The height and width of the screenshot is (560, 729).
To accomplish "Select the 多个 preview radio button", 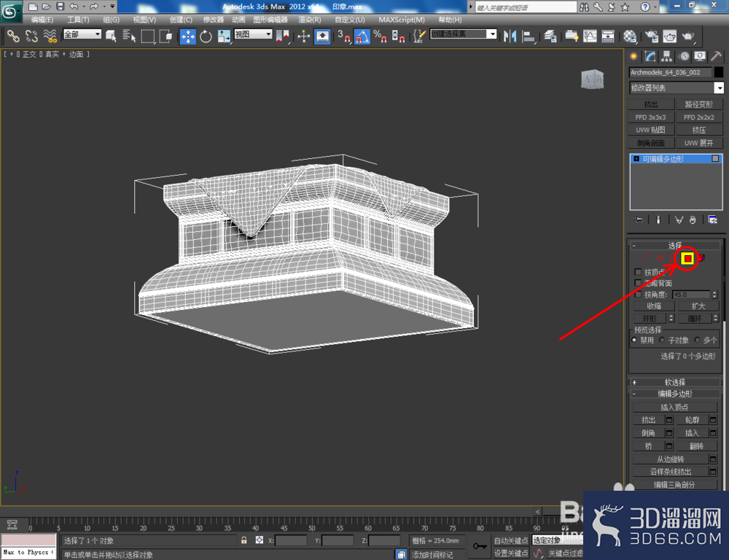I will point(697,341).
